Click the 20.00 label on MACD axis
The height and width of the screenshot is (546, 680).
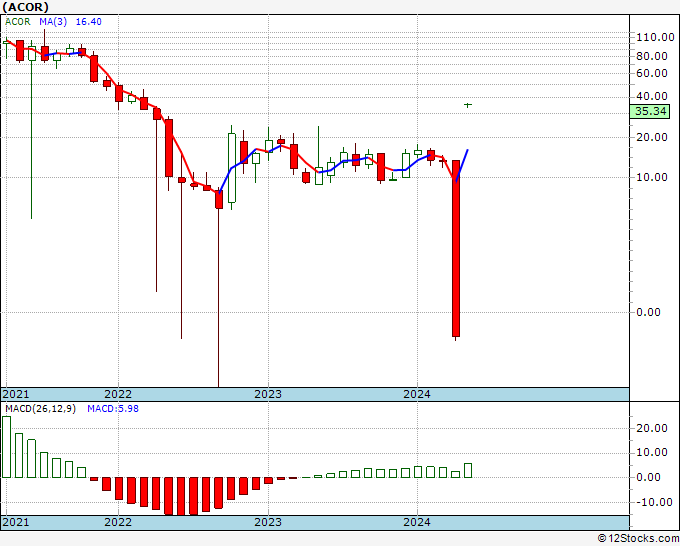click(x=652, y=428)
